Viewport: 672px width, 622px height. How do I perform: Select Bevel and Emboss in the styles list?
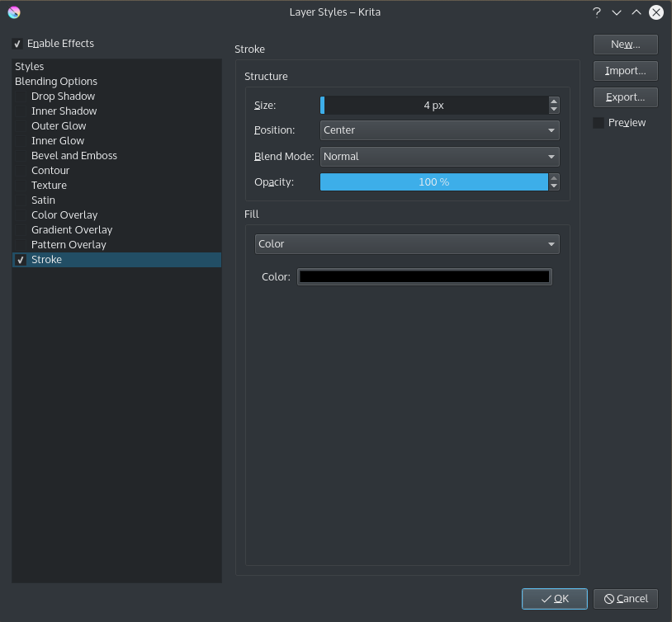point(75,155)
